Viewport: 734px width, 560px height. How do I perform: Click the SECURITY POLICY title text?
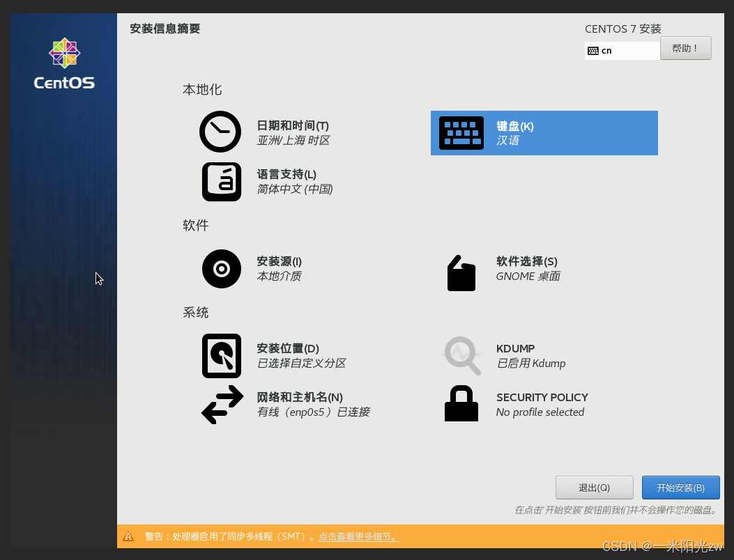[x=542, y=397]
